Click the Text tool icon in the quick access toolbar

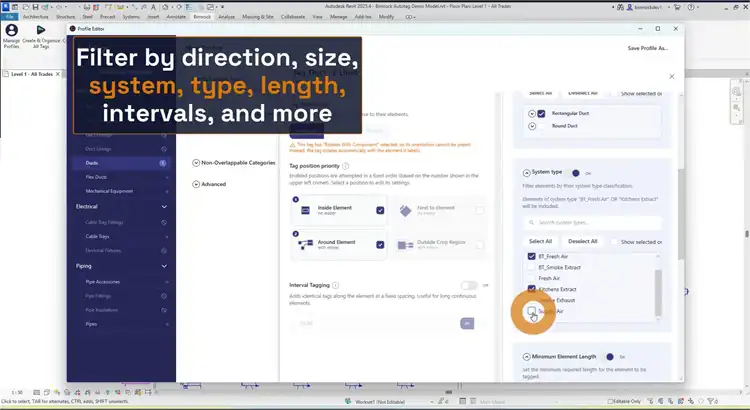[153, 7]
